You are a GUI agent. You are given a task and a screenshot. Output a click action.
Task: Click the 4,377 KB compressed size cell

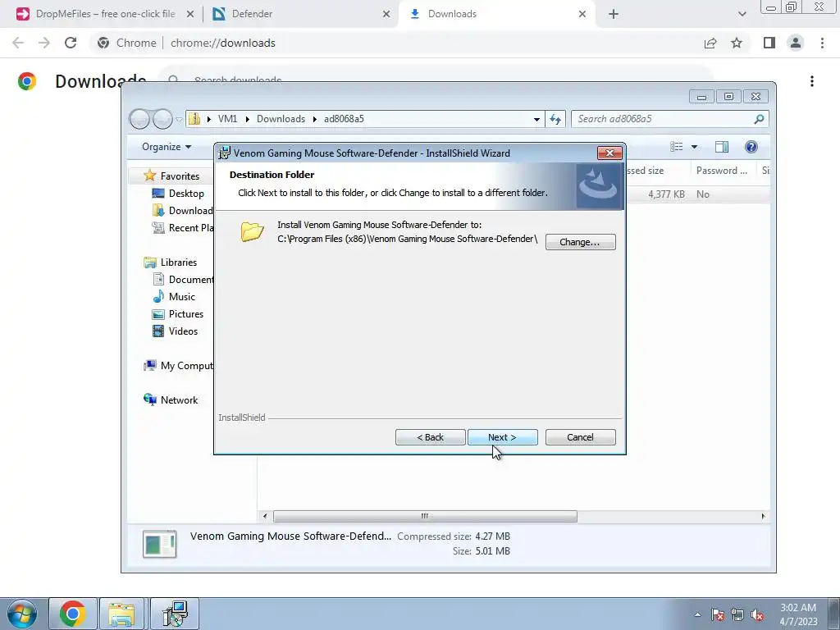(666, 194)
